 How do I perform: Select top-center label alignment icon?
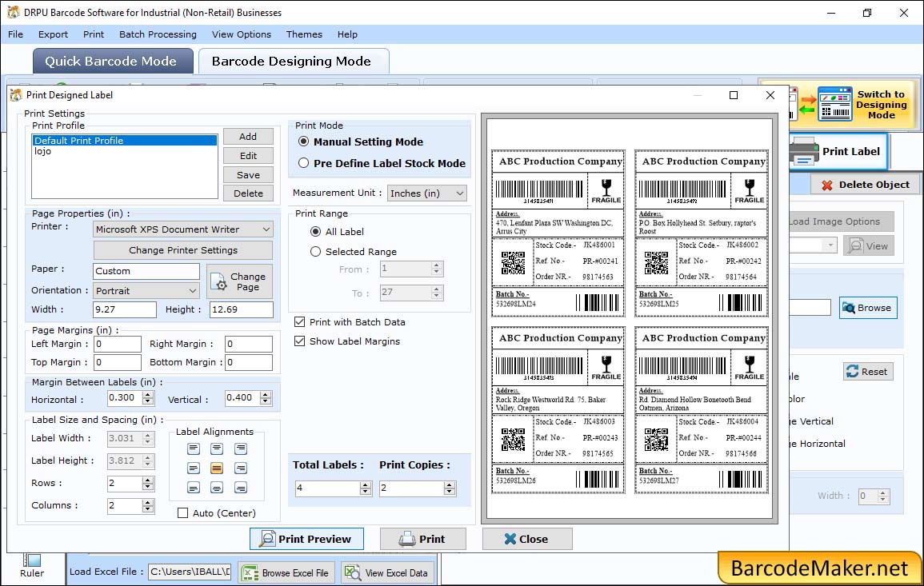pyautogui.click(x=217, y=448)
